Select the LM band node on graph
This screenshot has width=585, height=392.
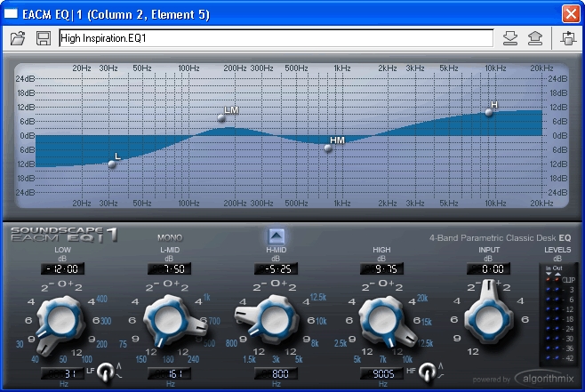(x=221, y=118)
